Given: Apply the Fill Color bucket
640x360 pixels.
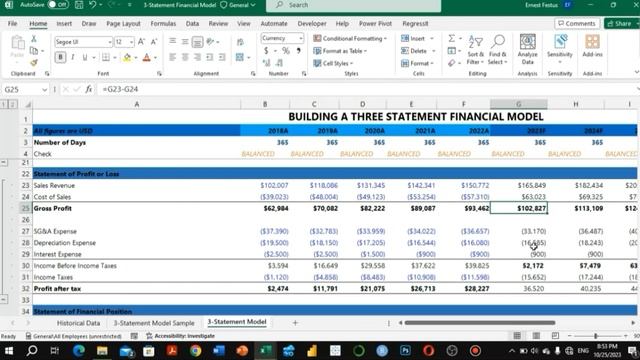Looking at the screenshot, I should click(x=127, y=58).
